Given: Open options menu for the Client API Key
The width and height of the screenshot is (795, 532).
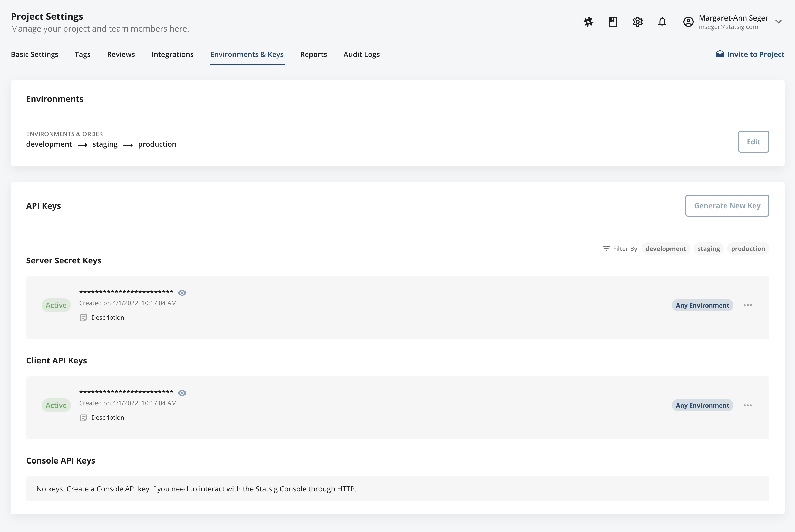Looking at the screenshot, I should pos(748,405).
